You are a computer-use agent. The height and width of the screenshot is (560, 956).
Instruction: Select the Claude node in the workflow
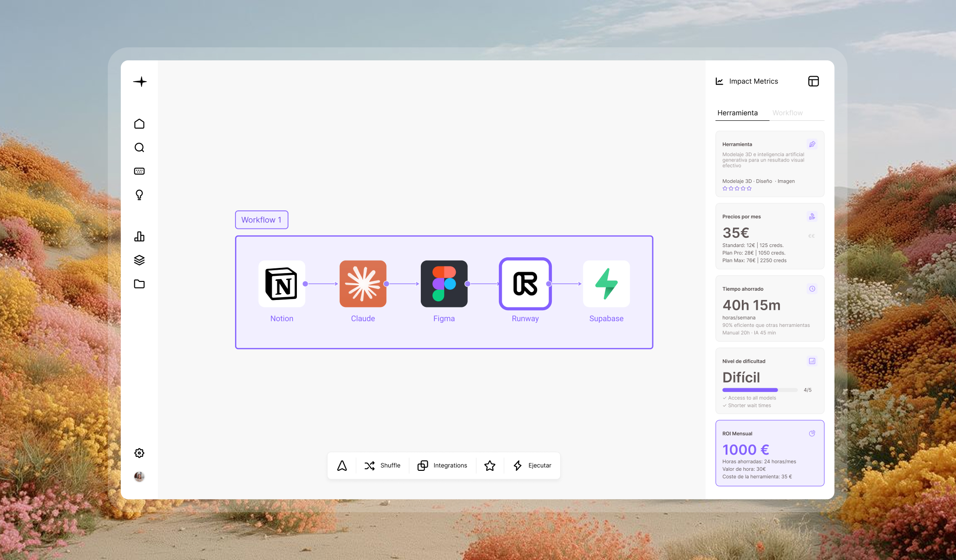[363, 284]
